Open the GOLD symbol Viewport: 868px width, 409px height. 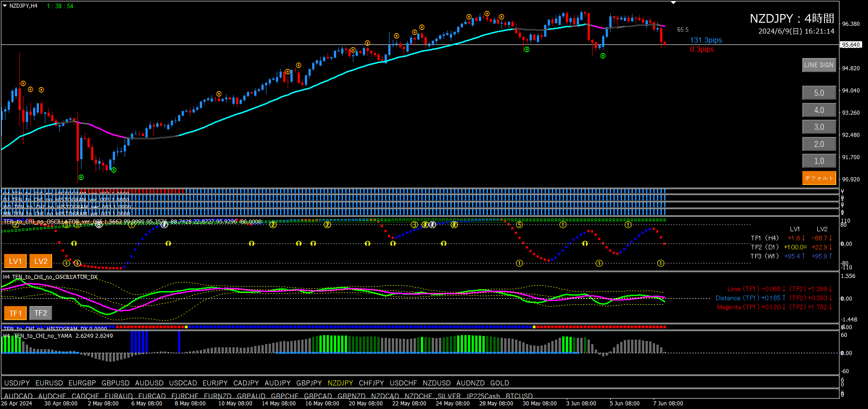pos(500,383)
